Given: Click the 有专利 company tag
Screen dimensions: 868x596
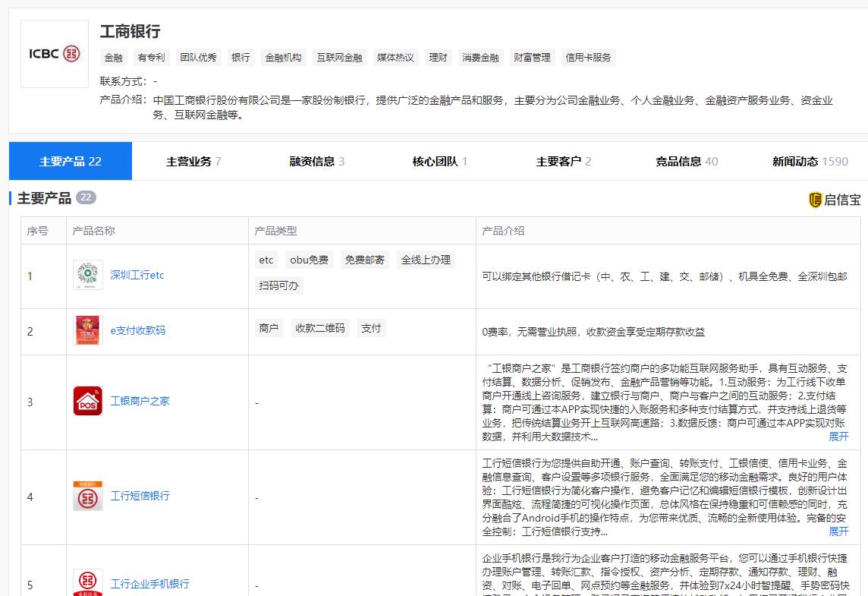Looking at the screenshot, I should pos(151,58).
